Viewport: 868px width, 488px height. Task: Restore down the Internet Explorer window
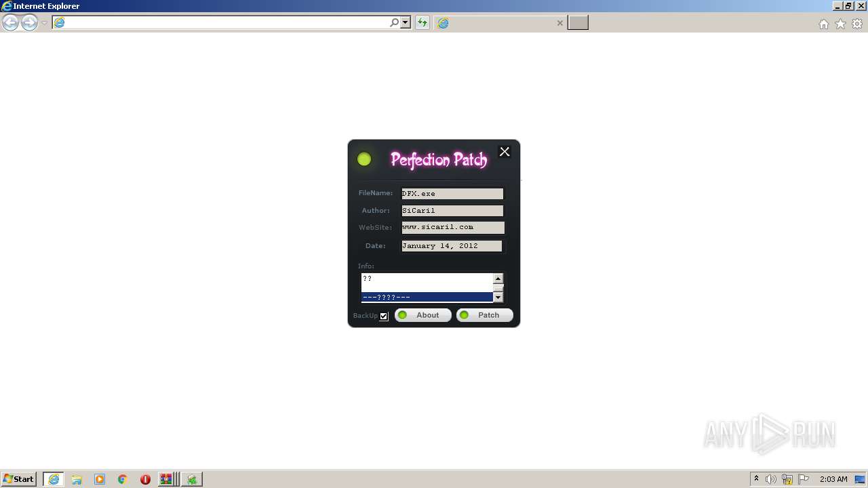tap(848, 6)
